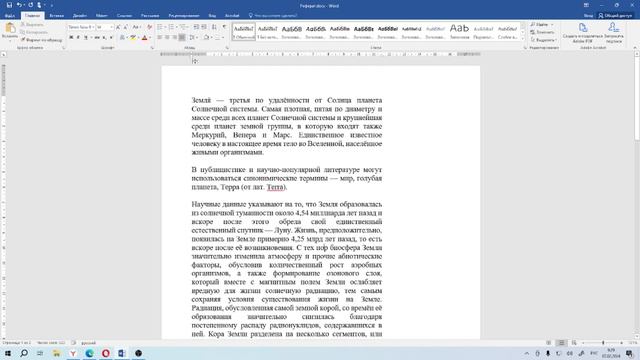
Task: Toggle subscript formatting
Action: [x=104, y=38]
